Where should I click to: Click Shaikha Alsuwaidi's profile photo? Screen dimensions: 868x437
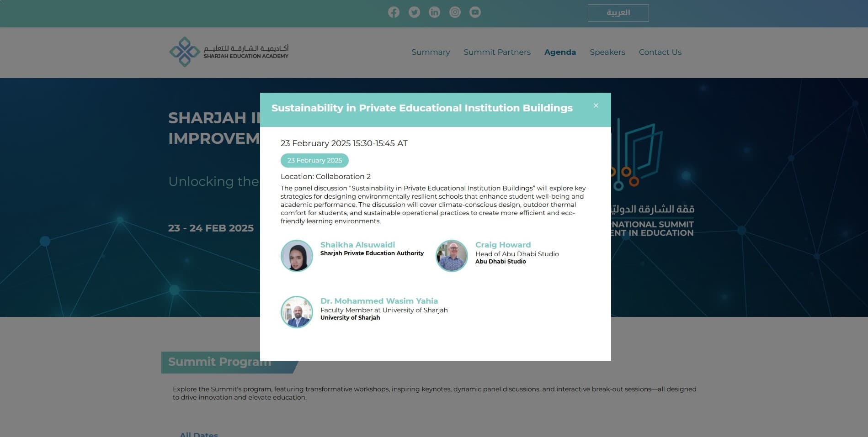pos(297,256)
